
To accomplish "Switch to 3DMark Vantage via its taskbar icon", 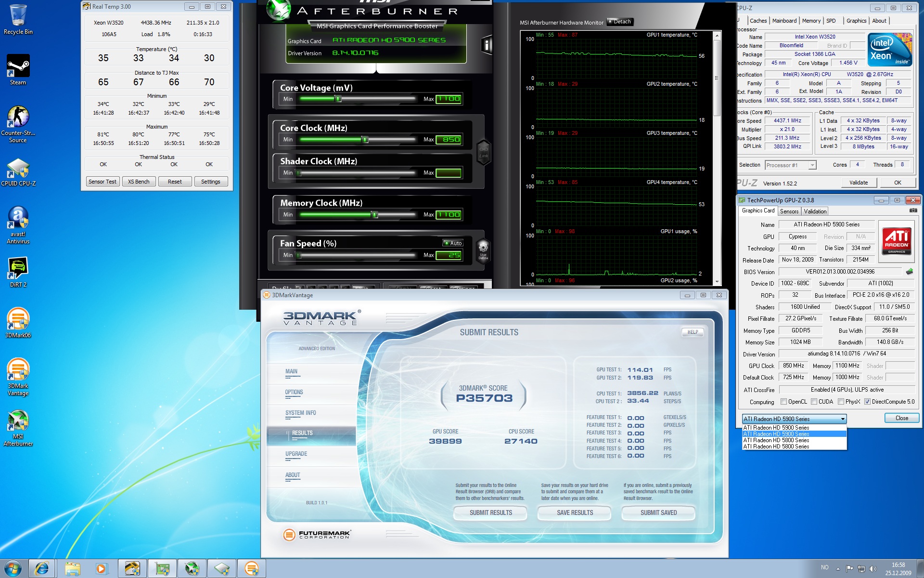I will [x=252, y=569].
